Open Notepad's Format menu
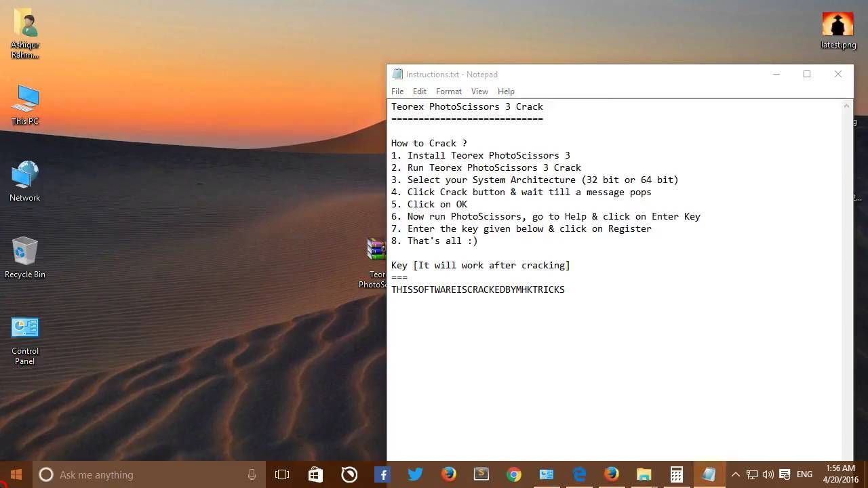Image resolution: width=868 pixels, height=488 pixels. click(x=449, y=91)
